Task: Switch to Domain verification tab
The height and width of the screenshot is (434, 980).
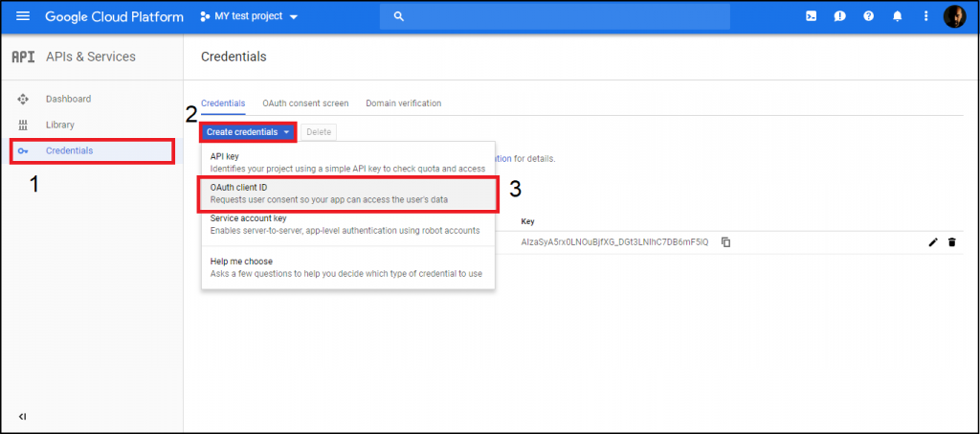Action: point(404,103)
